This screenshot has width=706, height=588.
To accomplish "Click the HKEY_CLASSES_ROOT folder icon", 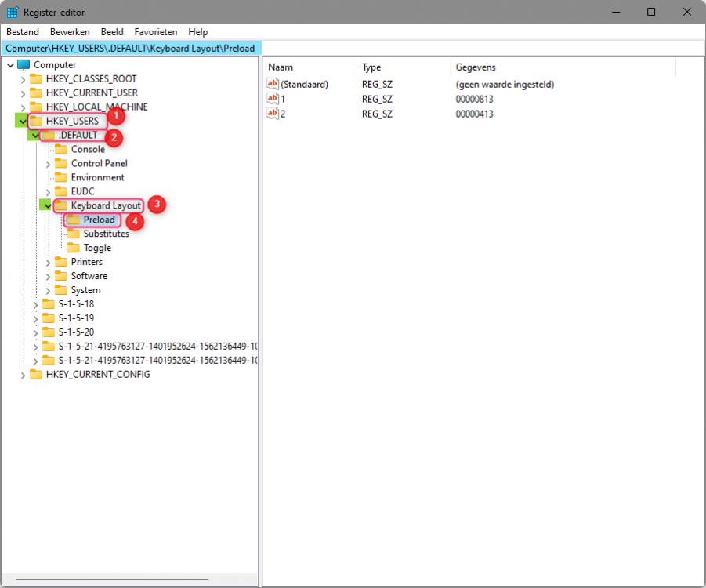I will [36, 79].
